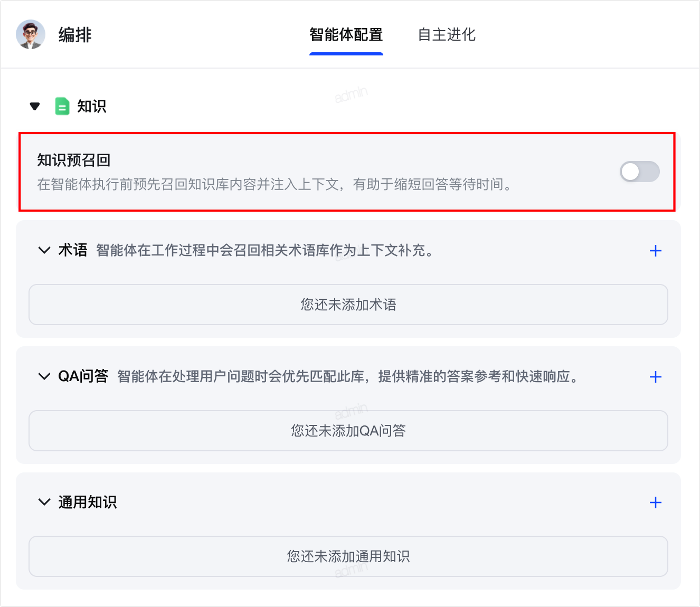The height and width of the screenshot is (607, 700).
Task: Enable the 知识预召回 toggle switch
Action: coord(639,172)
